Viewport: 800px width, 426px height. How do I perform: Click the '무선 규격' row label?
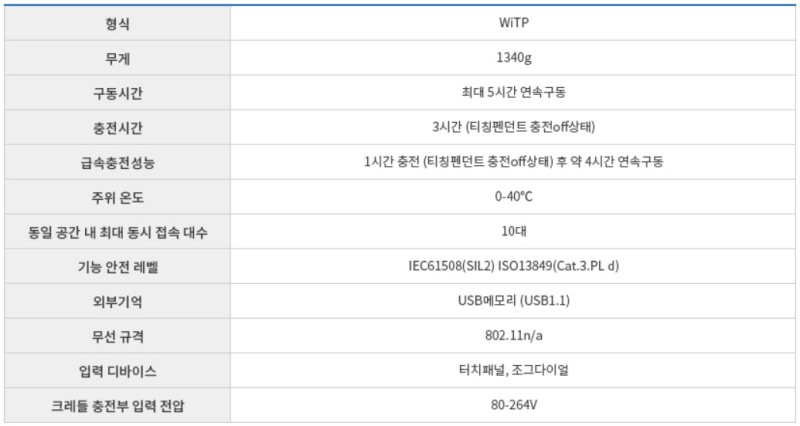click(117, 335)
